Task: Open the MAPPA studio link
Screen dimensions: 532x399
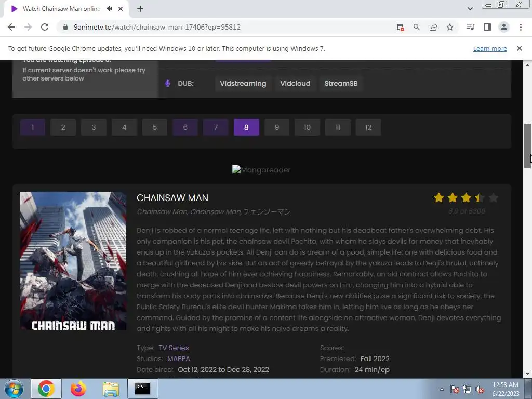Action: [179, 358]
